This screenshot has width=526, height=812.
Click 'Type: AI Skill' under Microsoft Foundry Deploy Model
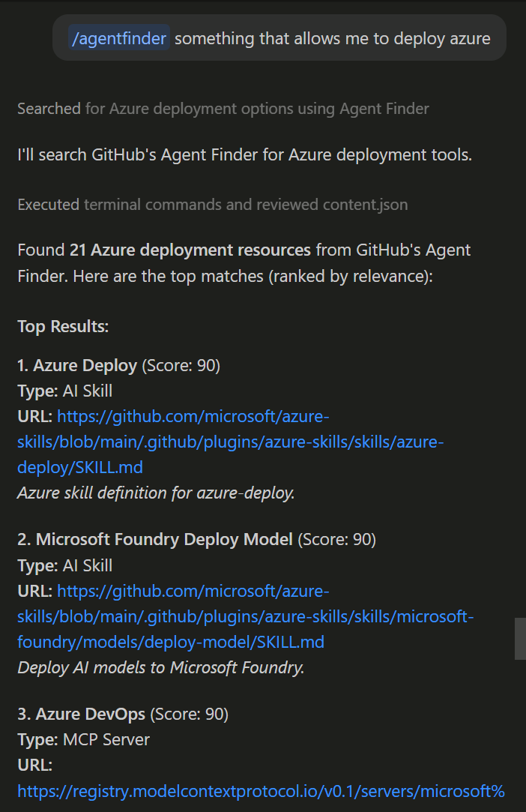(x=64, y=565)
